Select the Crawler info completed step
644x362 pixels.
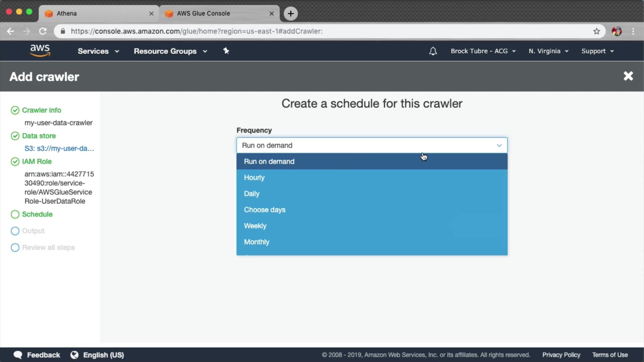[41, 110]
